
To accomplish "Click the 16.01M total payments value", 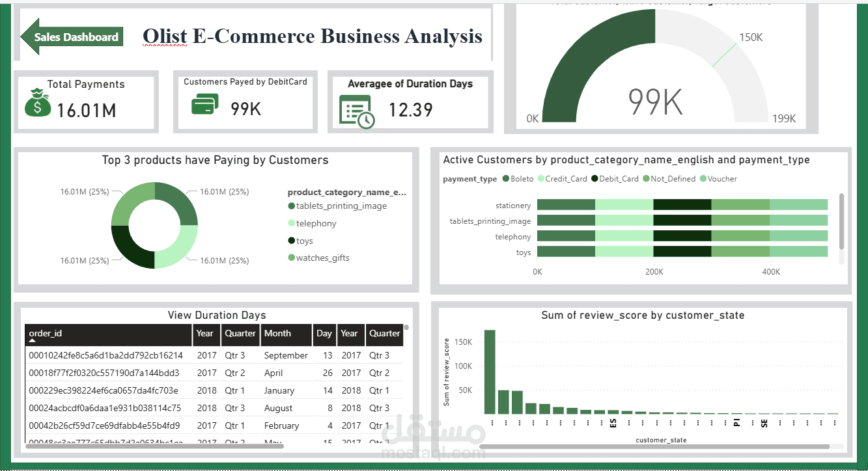I will pos(86,111).
